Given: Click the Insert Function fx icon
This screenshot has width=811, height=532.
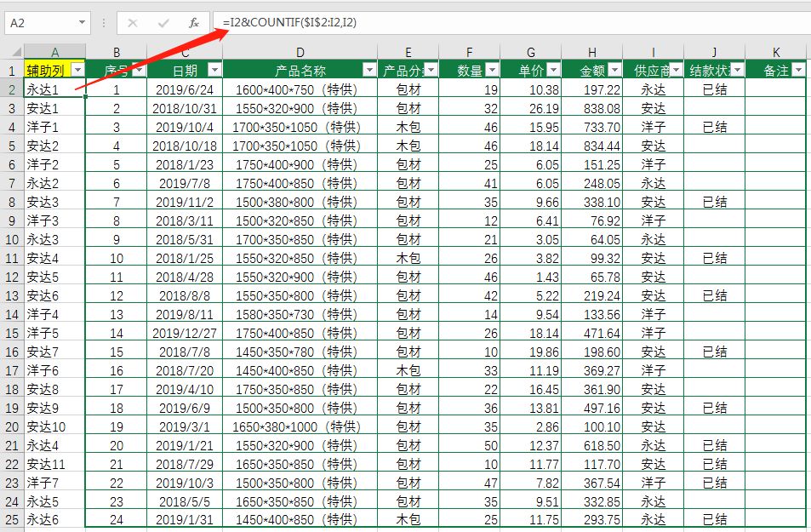Looking at the screenshot, I should click(194, 23).
